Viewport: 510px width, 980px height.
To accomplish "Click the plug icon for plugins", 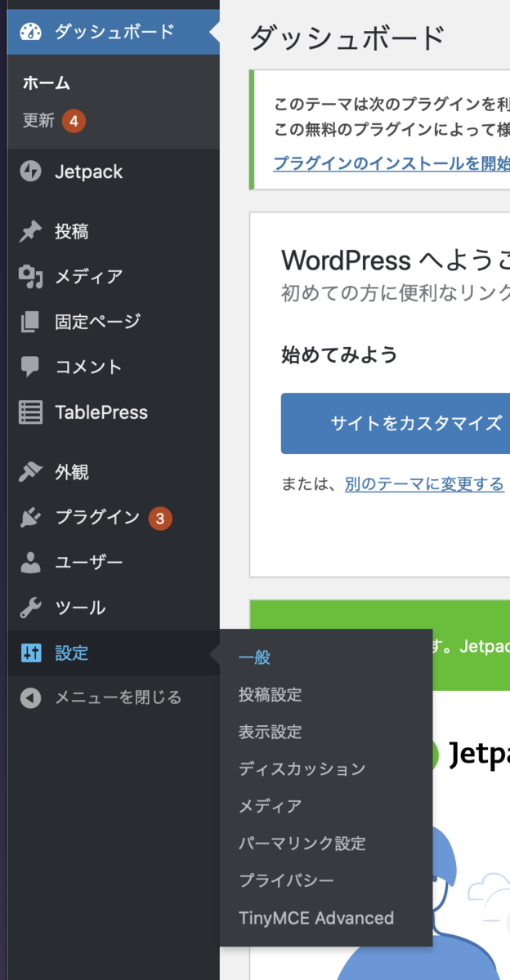I will point(30,518).
